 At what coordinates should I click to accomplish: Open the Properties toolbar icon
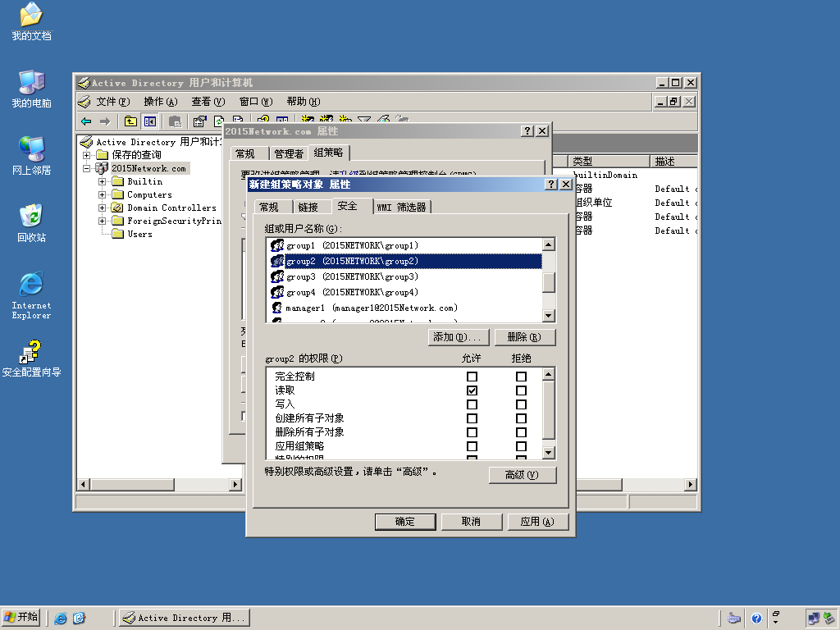[x=199, y=121]
